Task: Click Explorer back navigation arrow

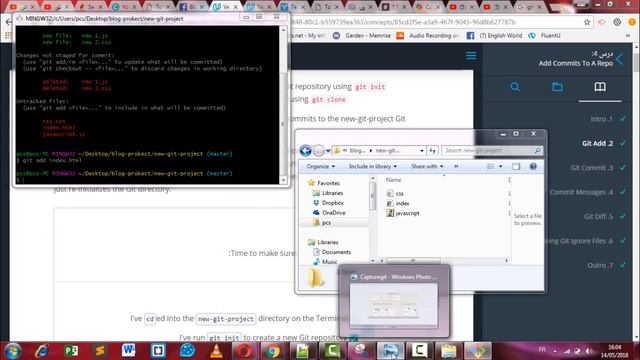Action: [x=305, y=151]
